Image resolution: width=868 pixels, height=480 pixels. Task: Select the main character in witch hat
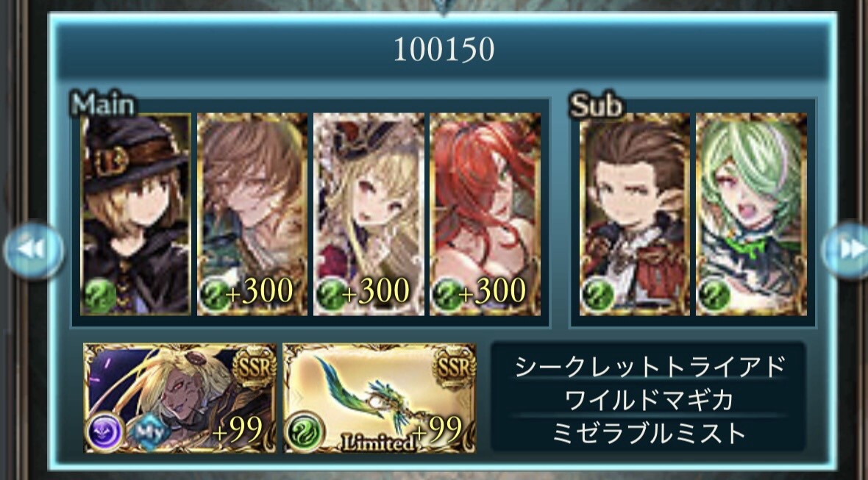135,215
